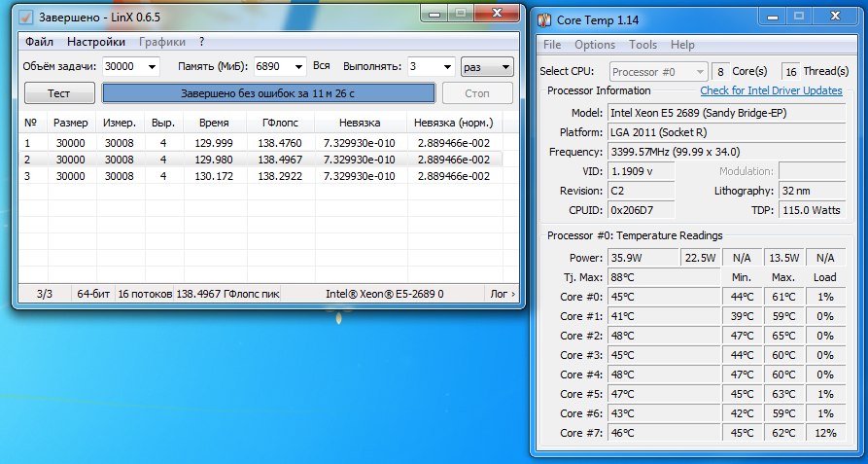
Task: Click the Frequency field 3399.57MHz
Action: tap(727, 152)
